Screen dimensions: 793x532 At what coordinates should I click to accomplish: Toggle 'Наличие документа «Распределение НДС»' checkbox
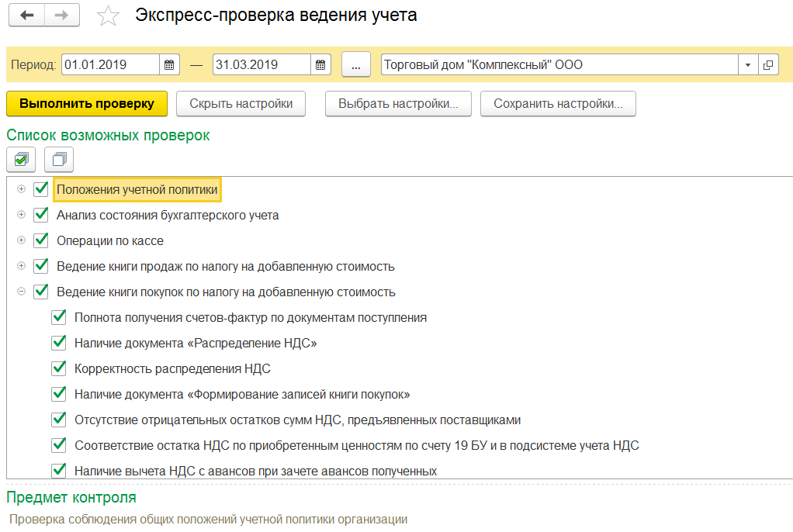[58, 343]
